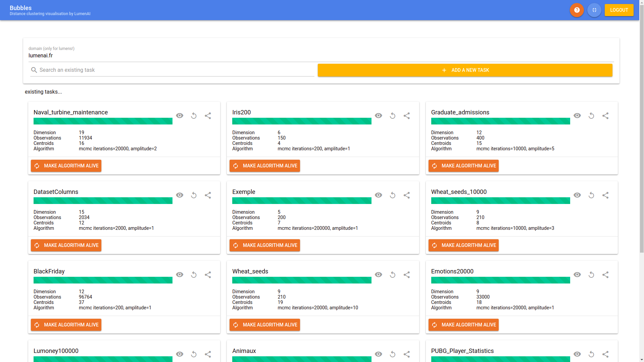Restart the Naval_turbine_maintenance task
The height and width of the screenshot is (362, 644).
[x=194, y=116]
